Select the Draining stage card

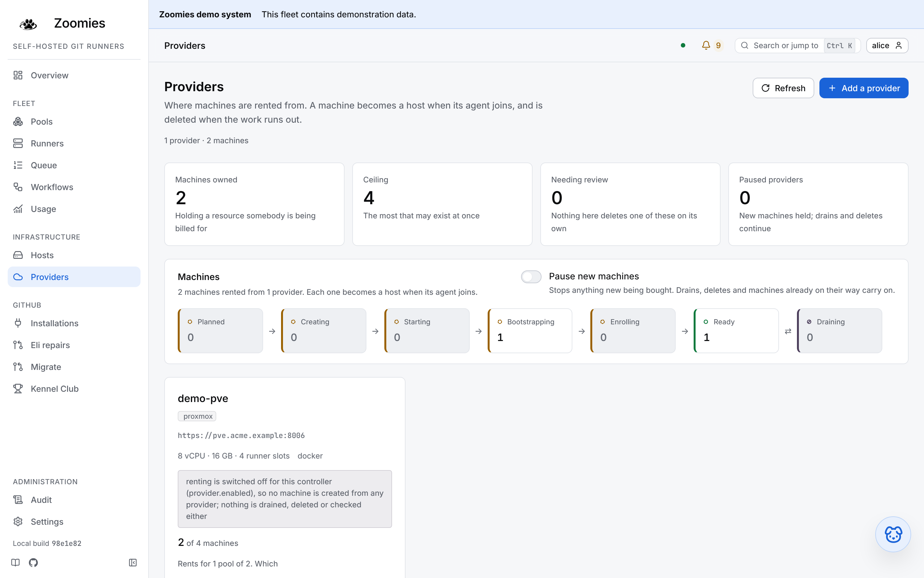840,331
